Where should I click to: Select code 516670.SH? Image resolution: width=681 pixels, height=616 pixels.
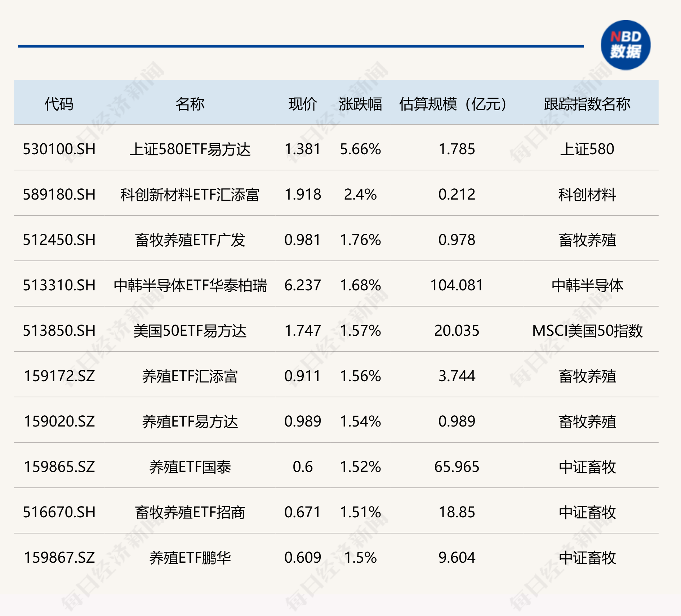(59, 512)
